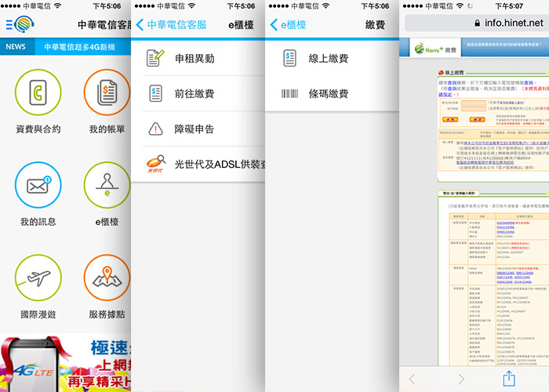Image resolution: width=549 pixels, height=392 pixels.
Task: Open the 4G LTE promotional banner
Action: [x=65, y=362]
